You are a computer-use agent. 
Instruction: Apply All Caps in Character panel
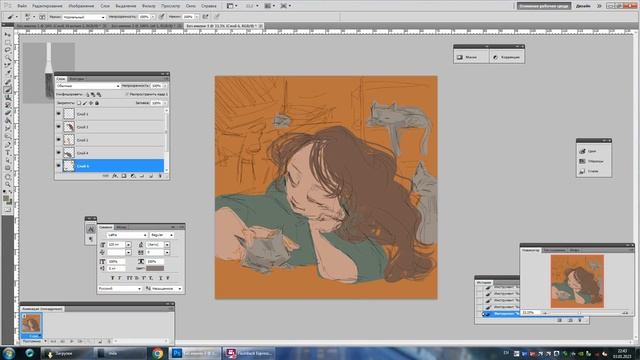pyautogui.click(x=129, y=278)
